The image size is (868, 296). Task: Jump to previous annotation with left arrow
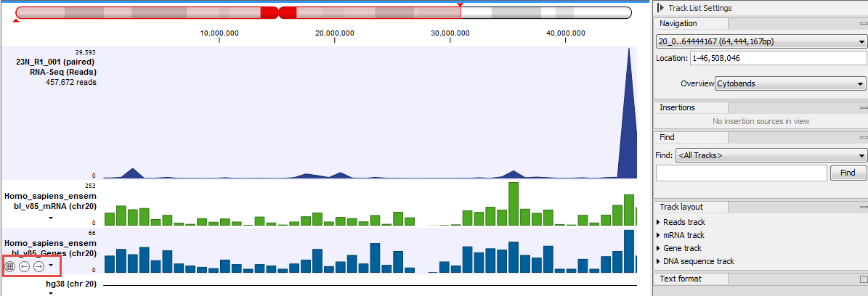[x=25, y=266]
